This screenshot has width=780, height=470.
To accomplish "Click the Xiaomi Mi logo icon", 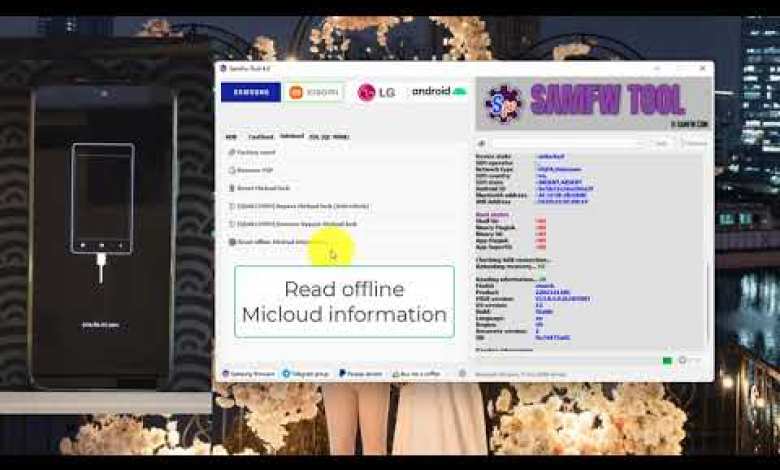I will tap(296, 92).
